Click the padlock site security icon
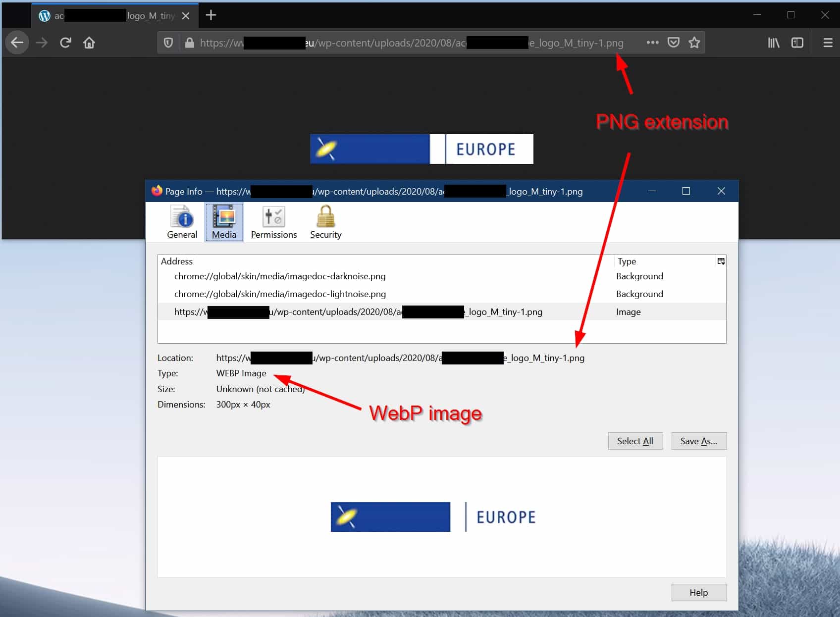The height and width of the screenshot is (617, 840). click(x=189, y=43)
